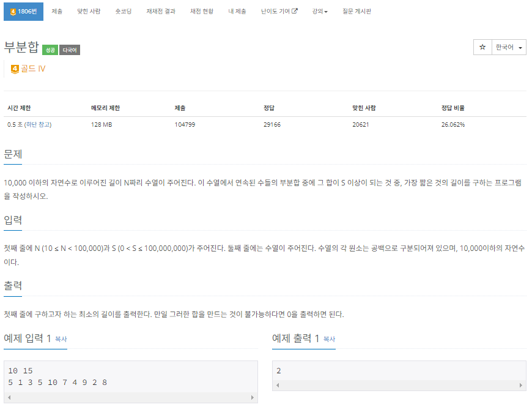Click the sample output value 2
The width and height of the screenshot is (532, 407).
coord(279,371)
